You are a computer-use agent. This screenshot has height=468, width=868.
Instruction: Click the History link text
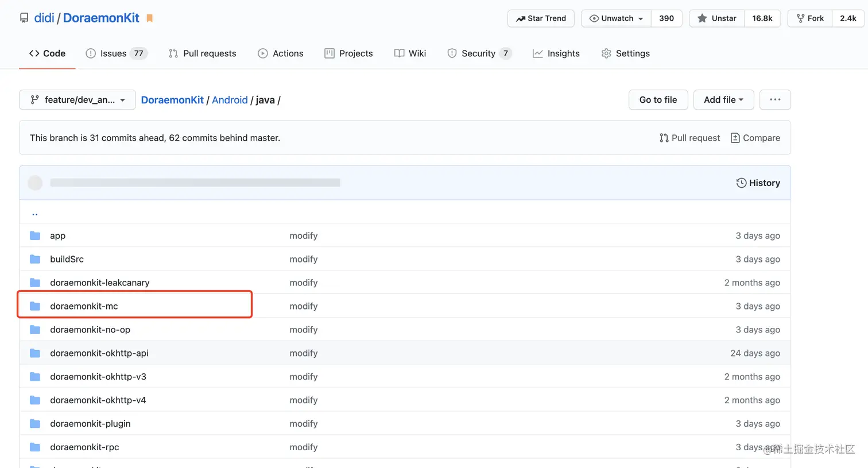point(765,183)
